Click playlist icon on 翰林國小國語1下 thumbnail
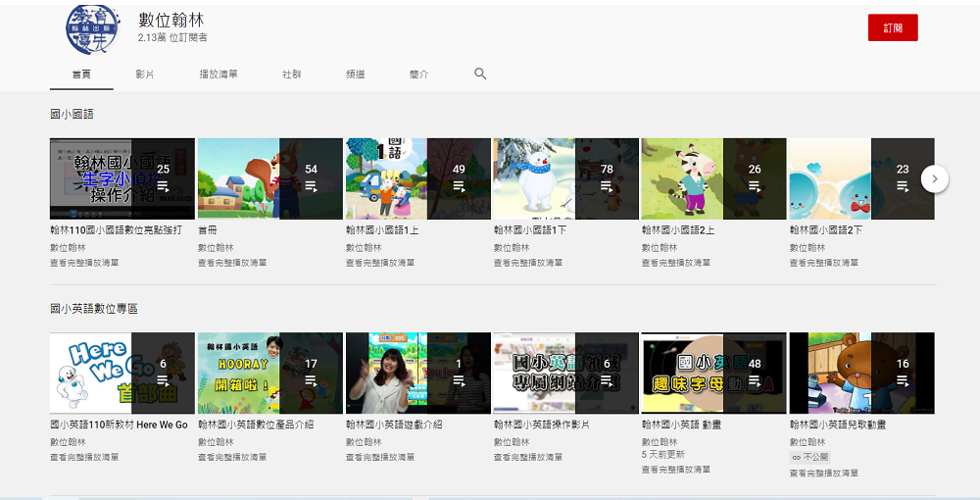This screenshot has width=980, height=500. [607, 185]
